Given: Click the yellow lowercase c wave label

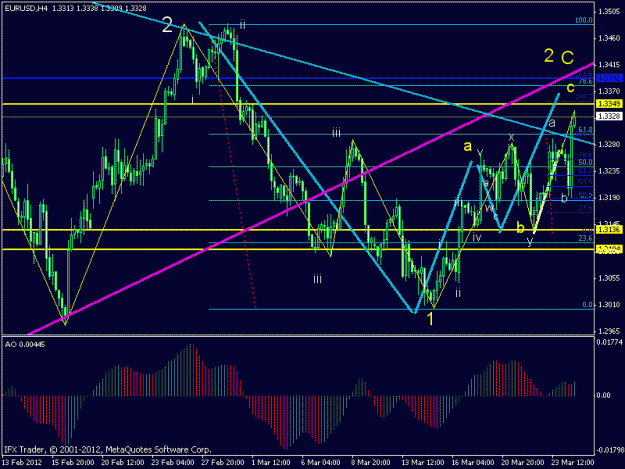Looking at the screenshot, I should (570, 87).
